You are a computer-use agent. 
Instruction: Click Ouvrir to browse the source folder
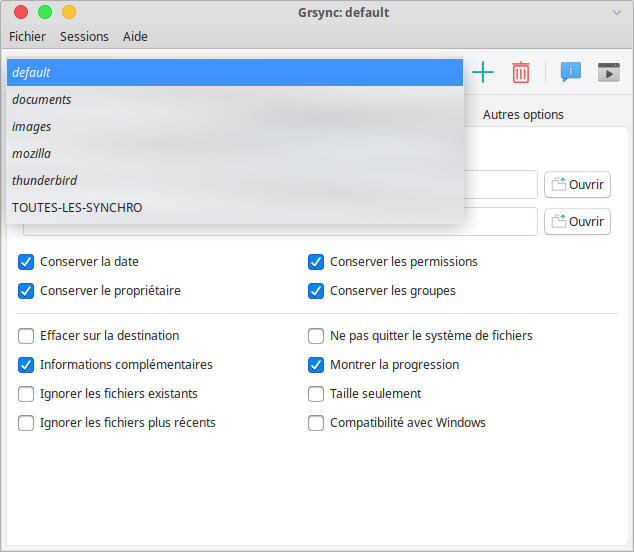(x=577, y=185)
